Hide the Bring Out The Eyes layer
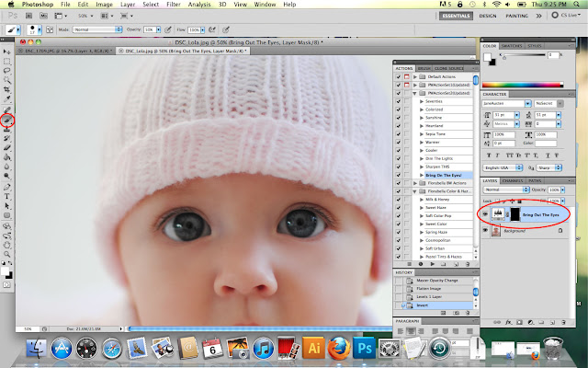Viewport: 588px width, 368px height. 485,214
